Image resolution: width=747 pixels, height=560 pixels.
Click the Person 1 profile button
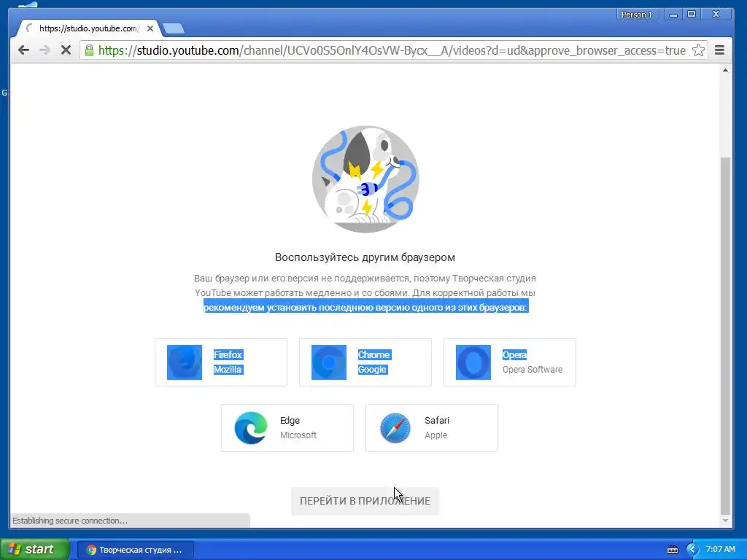point(636,15)
